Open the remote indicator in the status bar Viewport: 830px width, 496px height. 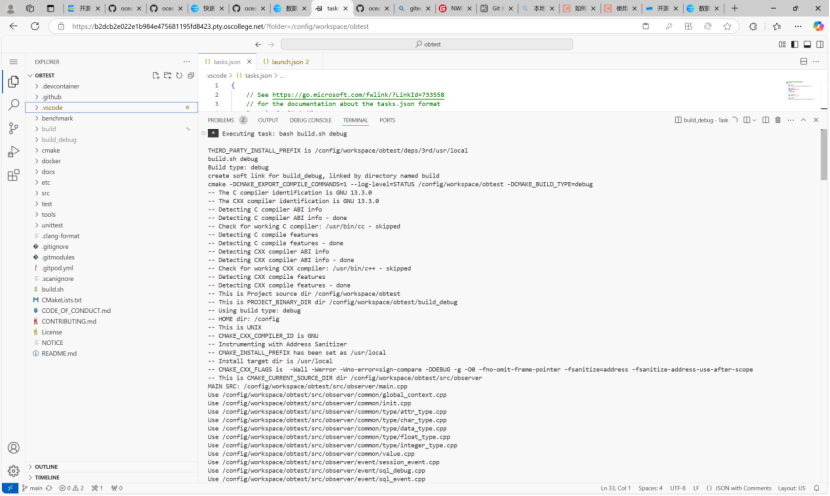point(10,488)
